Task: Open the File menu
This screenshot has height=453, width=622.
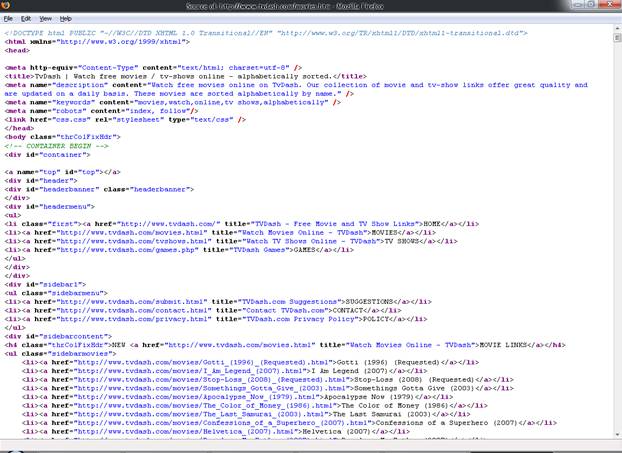Action: coord(8,19)
